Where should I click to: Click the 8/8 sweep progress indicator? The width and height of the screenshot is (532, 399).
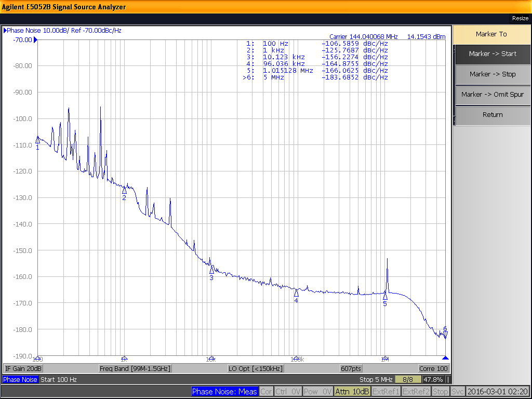pyautogui.click(x=408, y=380)
